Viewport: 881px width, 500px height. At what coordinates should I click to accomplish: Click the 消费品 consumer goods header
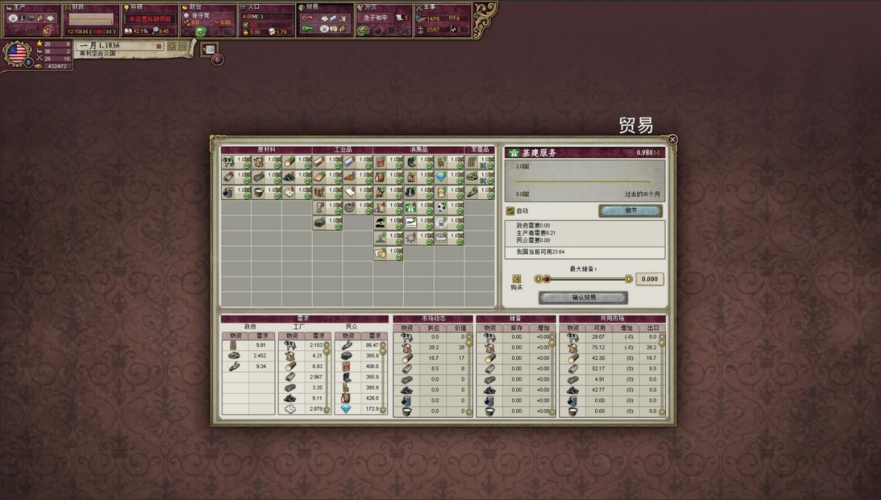click(x=419, y=149)
